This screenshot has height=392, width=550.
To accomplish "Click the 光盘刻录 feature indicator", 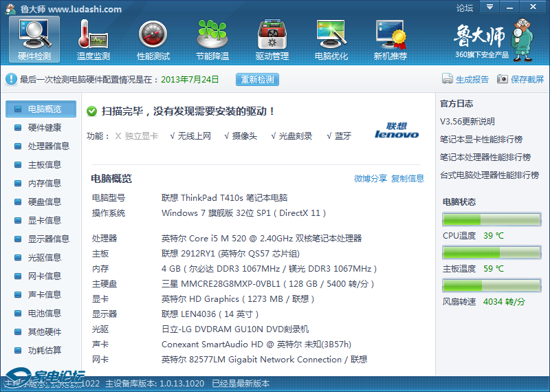I will pyautogui.click(x=291, y=136).
